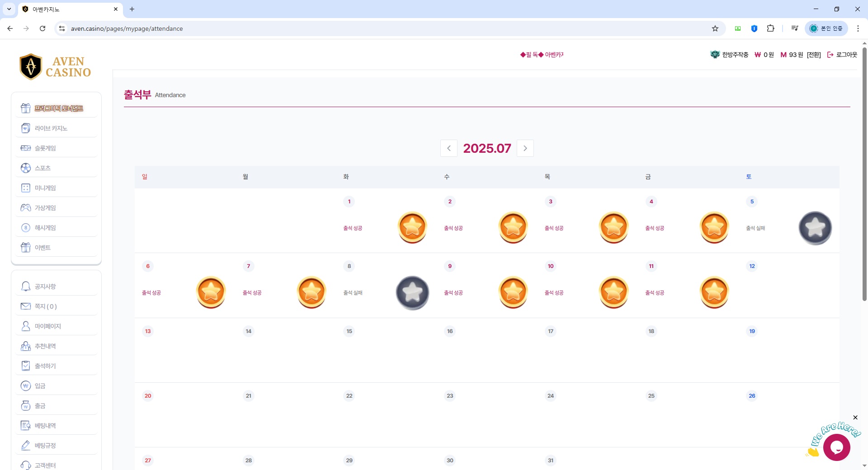Click the gray failed star on July 8
The height and width of the screenshot is (470, 868).
(x=412, y=292)
